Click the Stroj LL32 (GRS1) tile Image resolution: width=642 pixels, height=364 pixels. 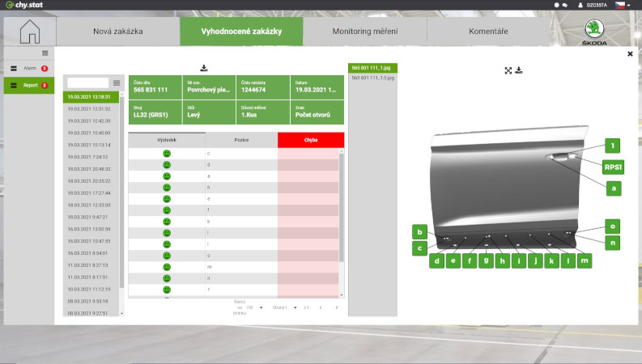point(155,112)
